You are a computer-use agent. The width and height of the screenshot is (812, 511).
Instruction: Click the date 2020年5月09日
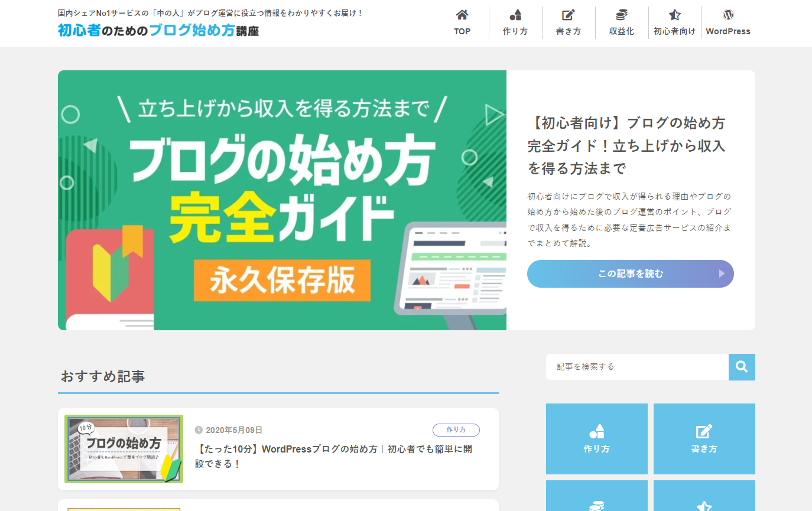[234, 430]
